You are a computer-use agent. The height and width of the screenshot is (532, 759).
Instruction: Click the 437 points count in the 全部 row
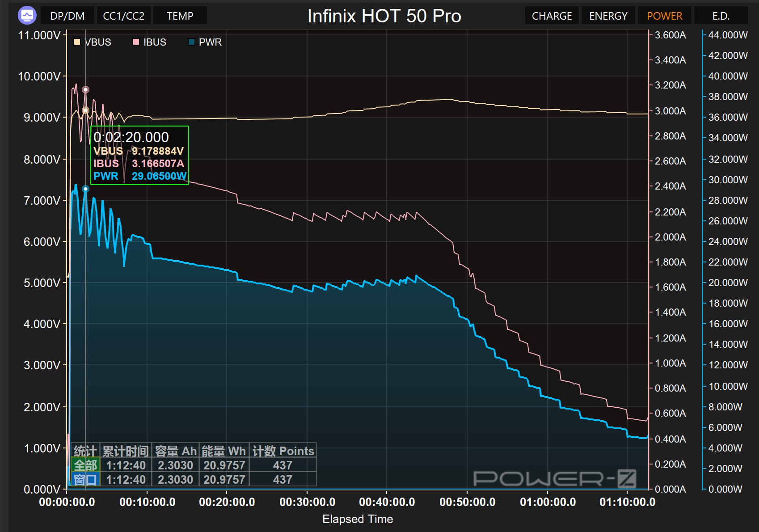coord(283,465)
